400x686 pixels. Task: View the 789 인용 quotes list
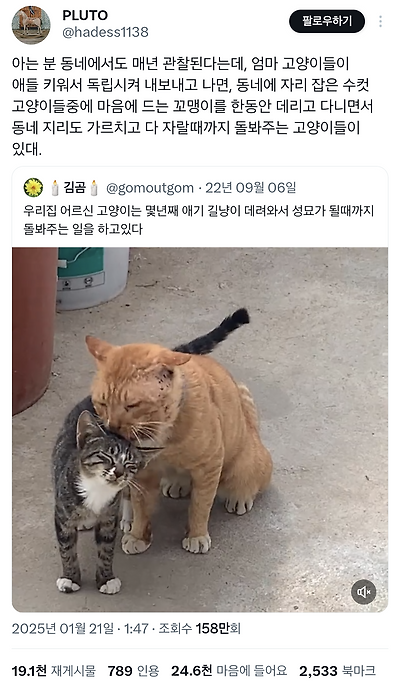[133, 671]
